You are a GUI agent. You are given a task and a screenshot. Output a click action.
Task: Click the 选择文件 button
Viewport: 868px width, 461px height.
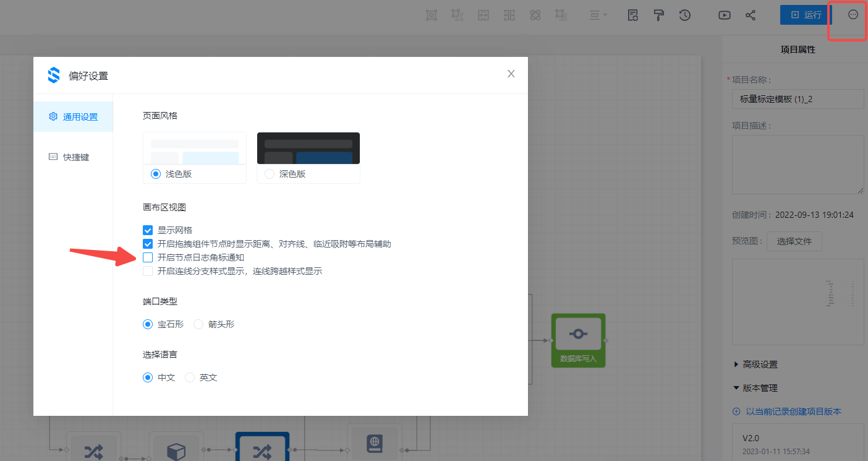tap(794, 241)
